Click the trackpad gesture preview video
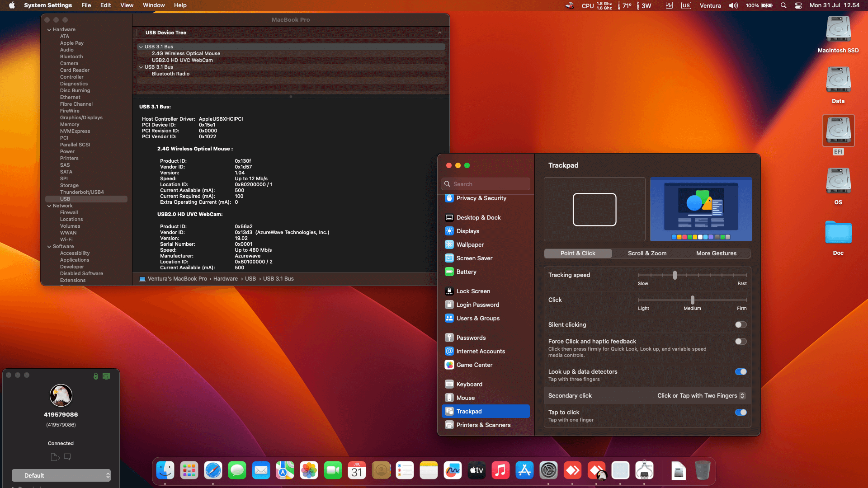The width and height of the screenshot is (868, 488). click(x=701, y=209)
